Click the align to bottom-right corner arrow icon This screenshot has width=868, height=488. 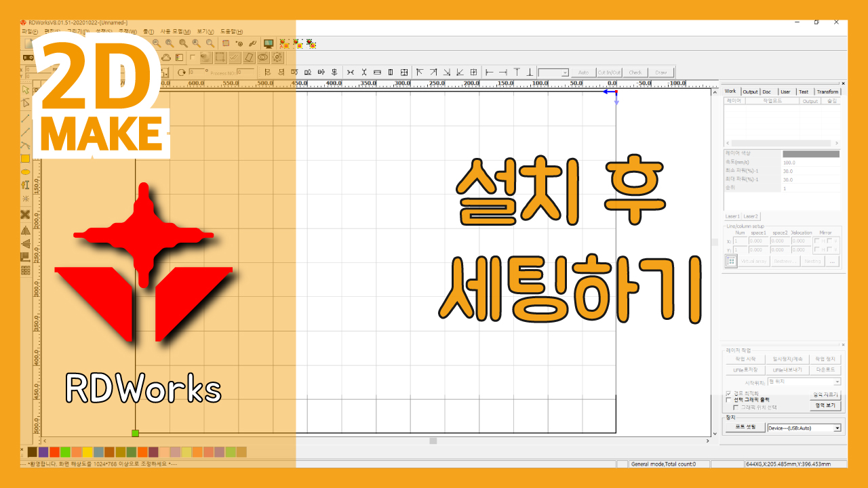point(446,72)
